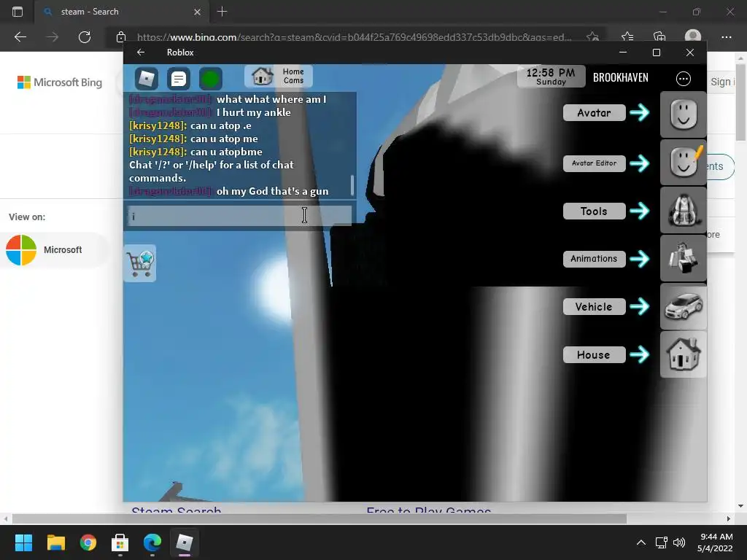This screenshot has width=747, height=560.
Task: Close the 'steam - Search' tab
Action: click(x=197, y=12)
